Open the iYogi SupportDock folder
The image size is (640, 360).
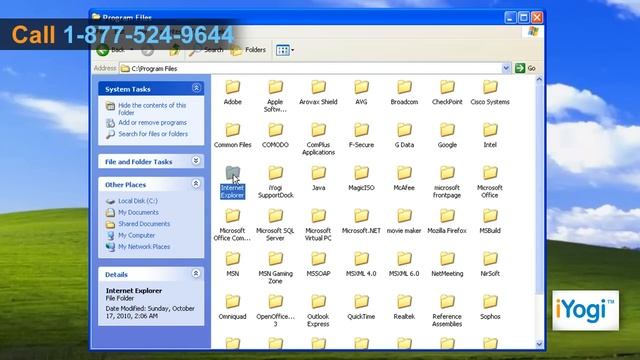coord(275,182)
